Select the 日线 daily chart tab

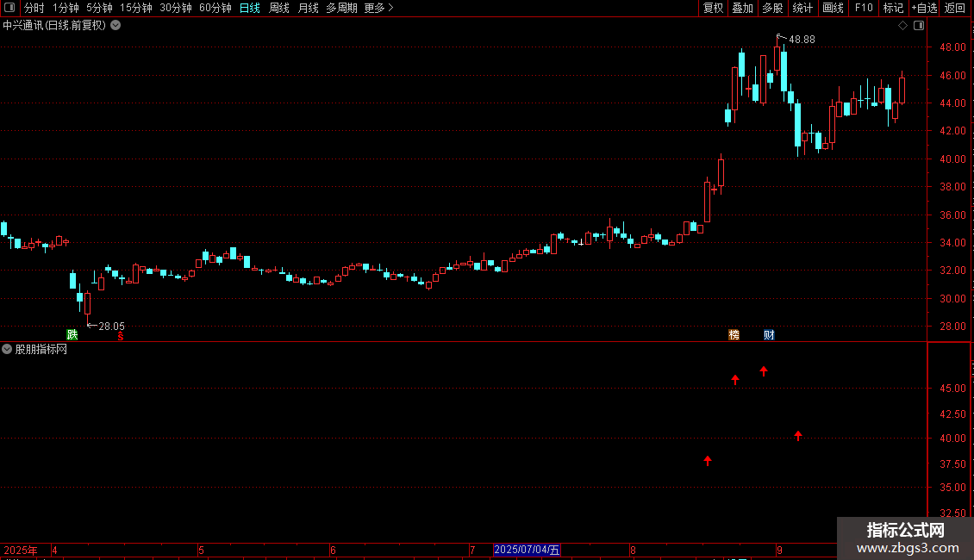(x=250, y=8)
